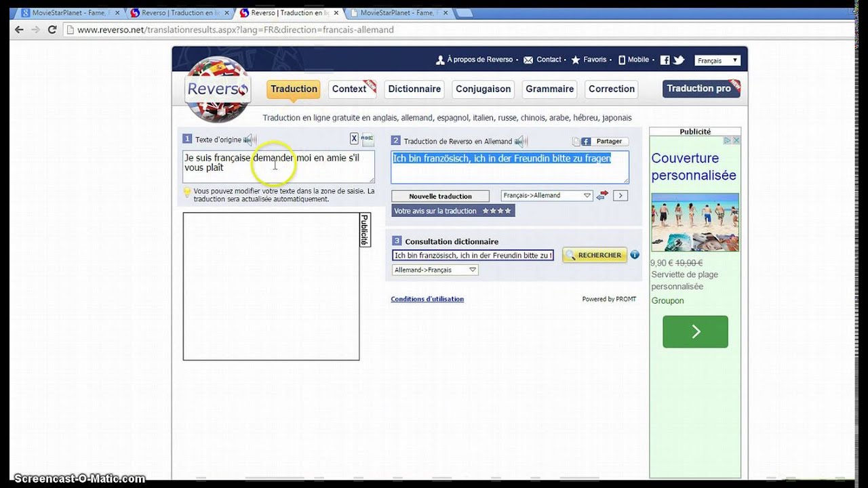Image resolution: width=868 pixels, height=488 pixels.
Task: Open the Contact link
Action: coord(542,60)
